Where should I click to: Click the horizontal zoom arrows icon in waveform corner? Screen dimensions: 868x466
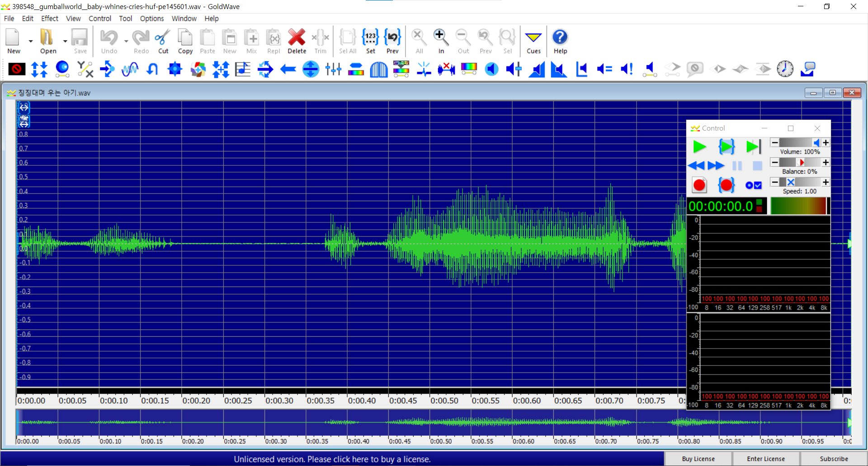tap(24, 108)
